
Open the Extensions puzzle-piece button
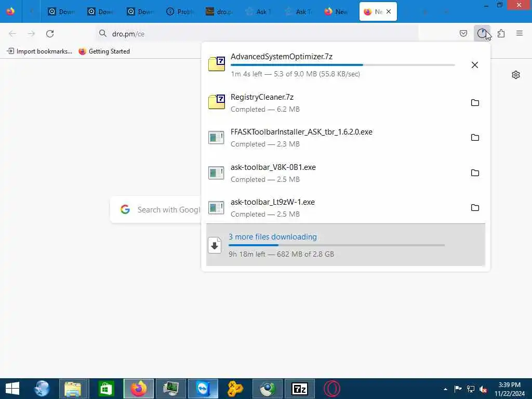[501, 33]
